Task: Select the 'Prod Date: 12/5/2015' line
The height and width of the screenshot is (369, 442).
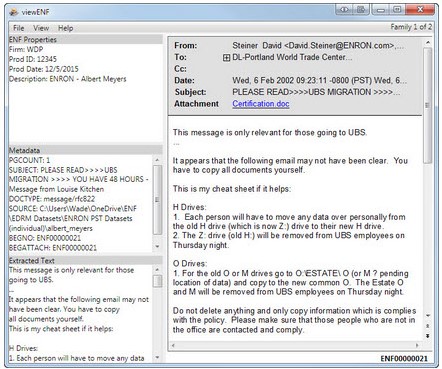Action: coord(44,69)
